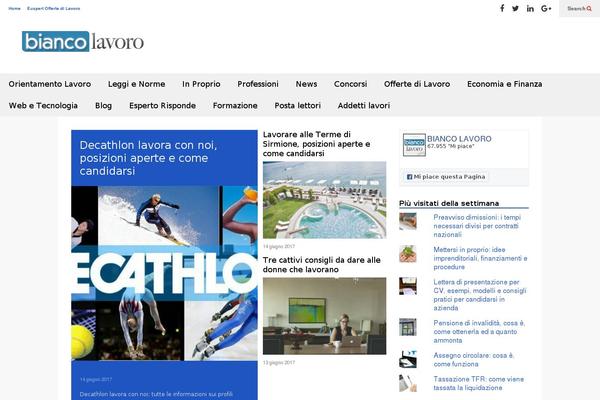Select In Proprio menu item

click(201, 84)
